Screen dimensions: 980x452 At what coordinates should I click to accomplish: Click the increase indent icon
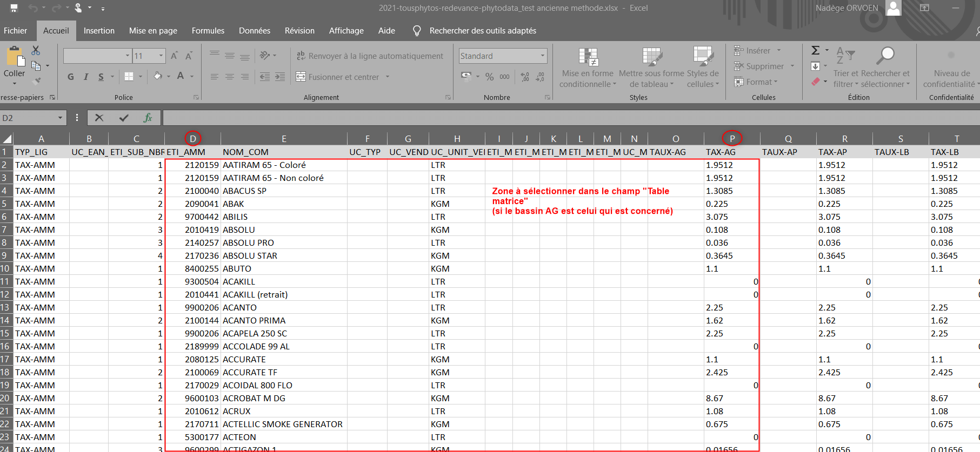click(280, 77)
